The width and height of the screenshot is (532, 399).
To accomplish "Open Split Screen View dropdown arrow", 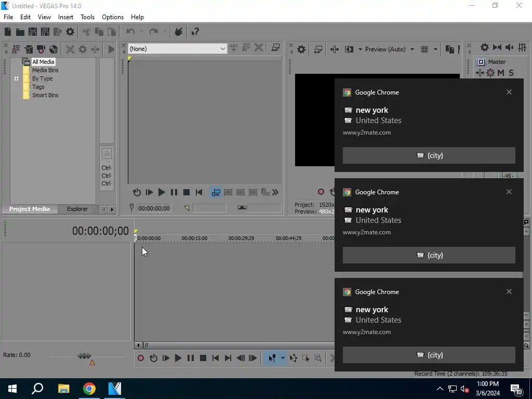I will (x=360, y=49).
